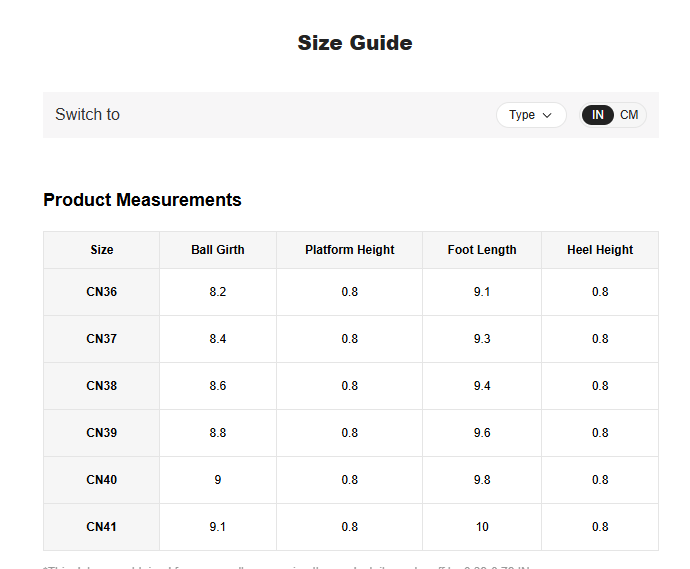Select the IN unit option
Screen dimensions: 690x569
[598, 115]
